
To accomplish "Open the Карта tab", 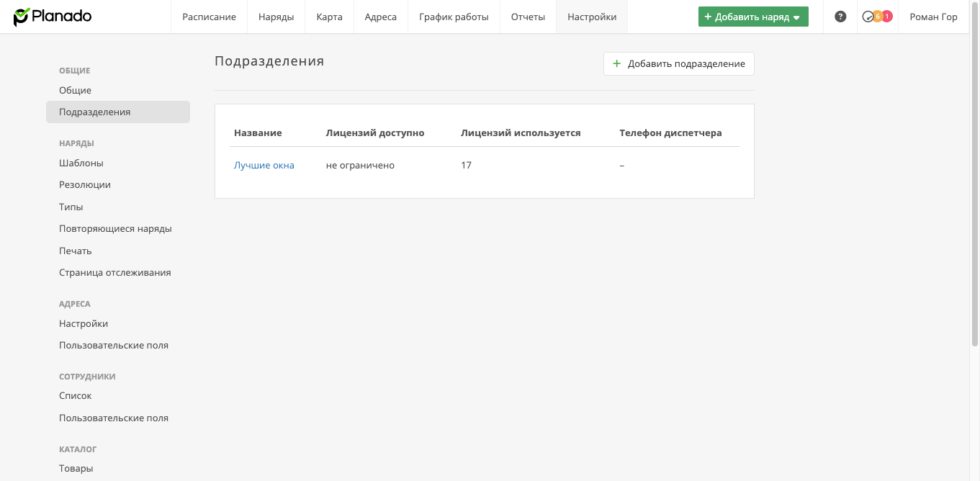I will [x=329, y=17].
